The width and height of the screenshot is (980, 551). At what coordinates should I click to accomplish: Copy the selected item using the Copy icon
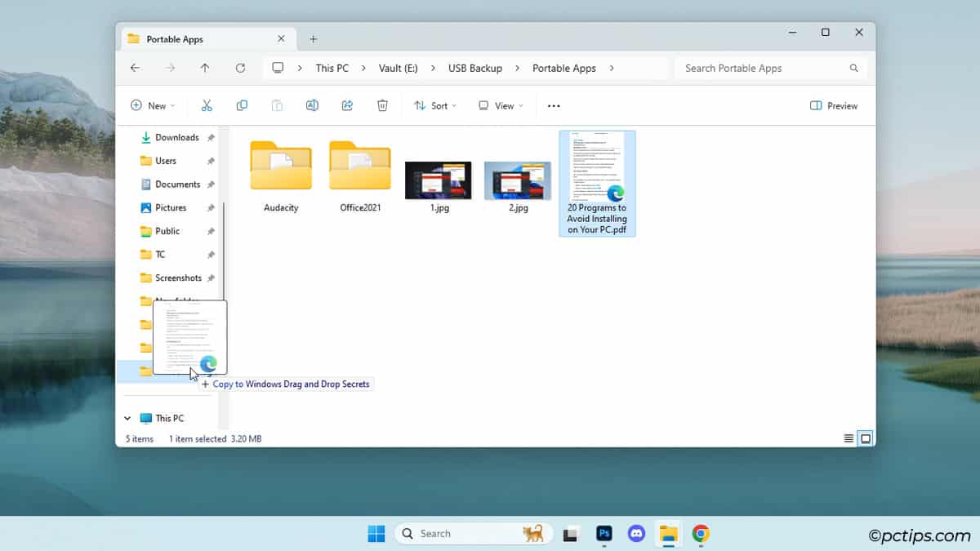click(x=242, y=105)
